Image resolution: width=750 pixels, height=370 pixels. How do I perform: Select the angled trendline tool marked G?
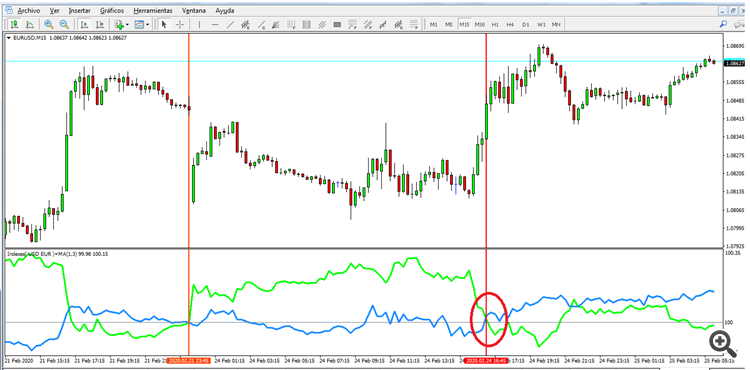pyautogui.click(x=261, y=24)
